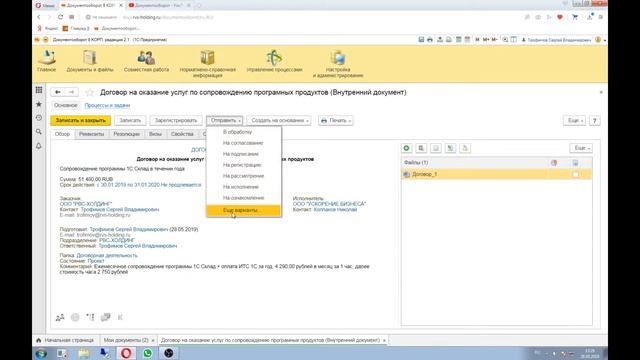Open search magnifier in left sidebar
This screenshot has width=640, height=360.
[39, 131]
